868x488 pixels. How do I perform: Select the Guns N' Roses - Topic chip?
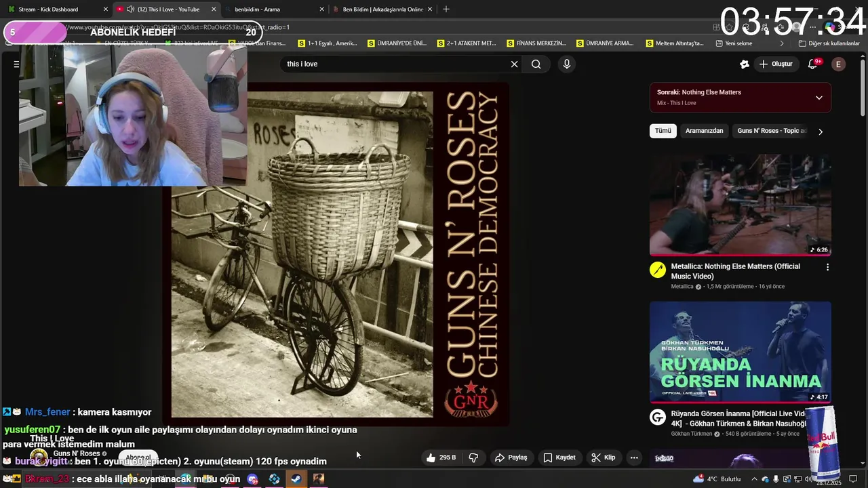[x=772, y=131]
